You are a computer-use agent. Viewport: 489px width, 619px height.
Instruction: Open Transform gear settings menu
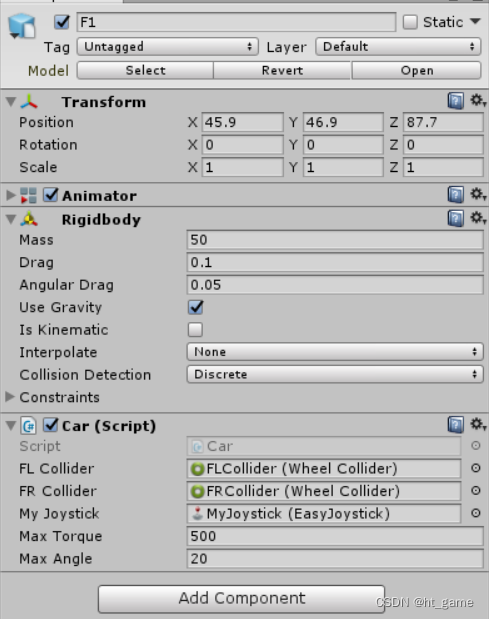click(478, 101)
